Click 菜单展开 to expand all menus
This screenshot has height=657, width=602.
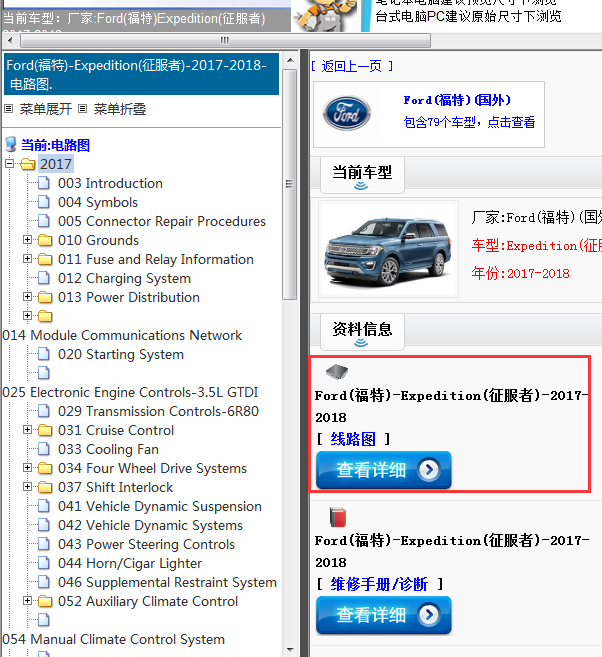point(45,109)
